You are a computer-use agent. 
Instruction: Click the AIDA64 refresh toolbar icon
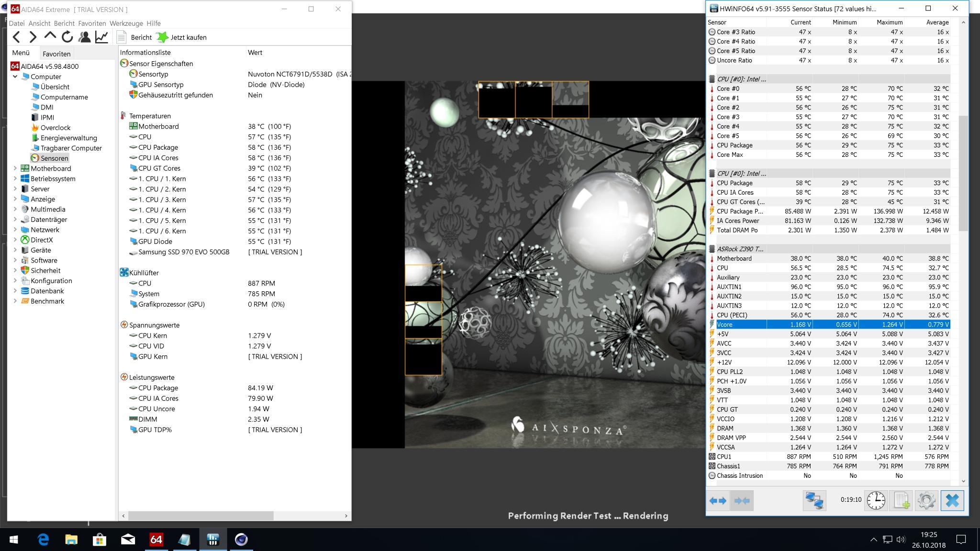[x=67, y=37]
